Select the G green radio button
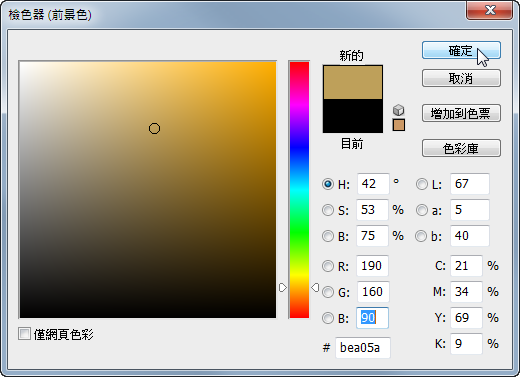Screen dimensions: 520x377 (x=328, y=292)
